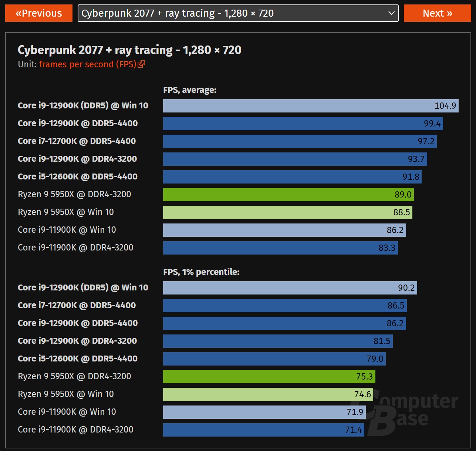Image resolution: width=476 pixels, height=451 pixels.
Task: Open the frames per second (FPS) link
Action: coord(88,64)
